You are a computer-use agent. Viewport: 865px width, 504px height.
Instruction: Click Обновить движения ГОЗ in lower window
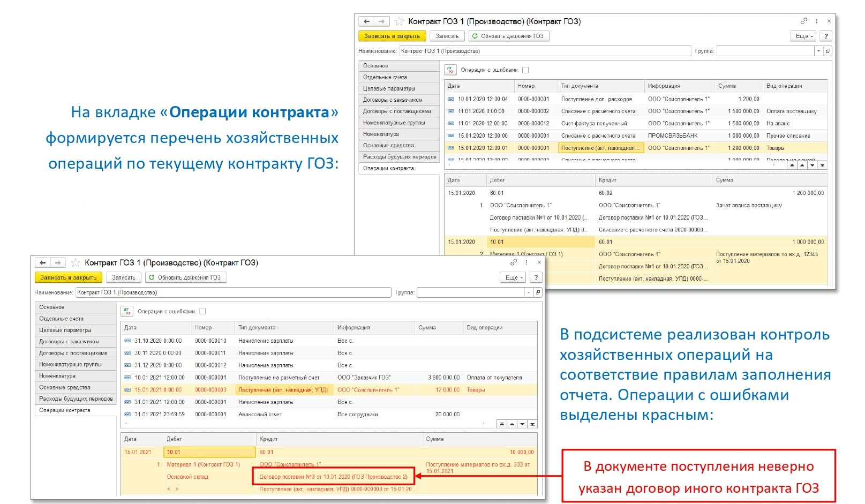186,277
